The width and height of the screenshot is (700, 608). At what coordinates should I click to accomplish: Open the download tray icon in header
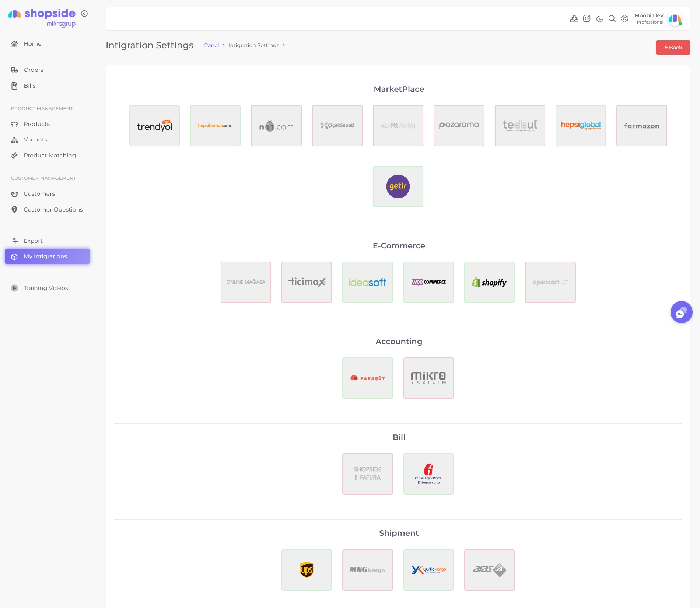(x=574, y=19)
